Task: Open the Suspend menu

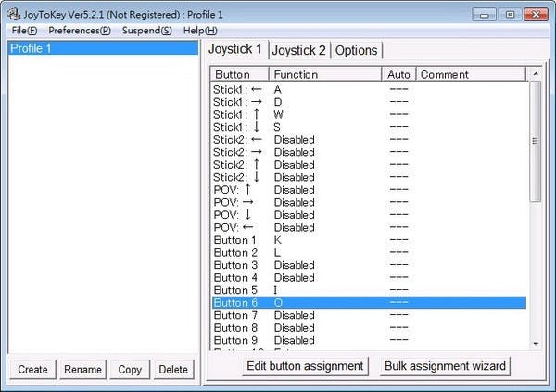Action: pos(146,31)
